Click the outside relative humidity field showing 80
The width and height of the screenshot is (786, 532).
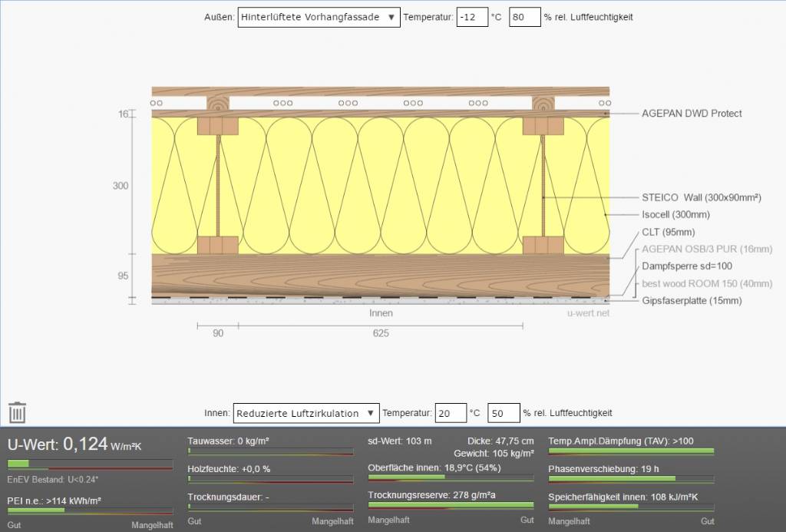[525, 17]
